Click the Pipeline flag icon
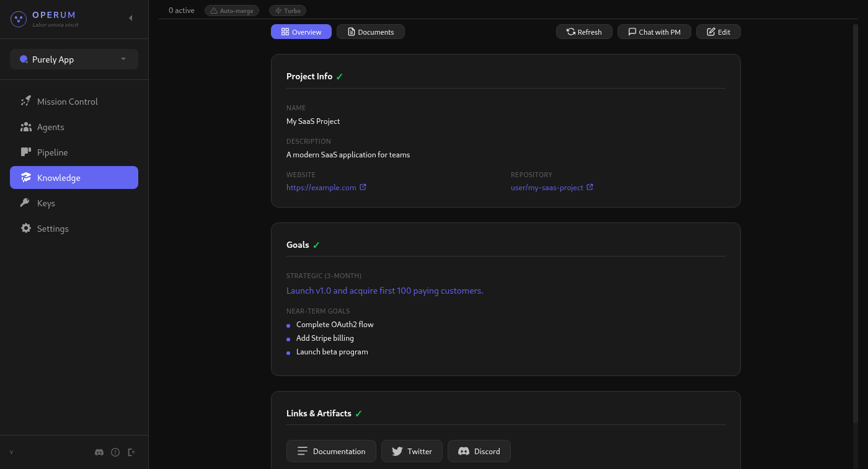The width and height of the screenshot is (868, 469). coord(26,152)
